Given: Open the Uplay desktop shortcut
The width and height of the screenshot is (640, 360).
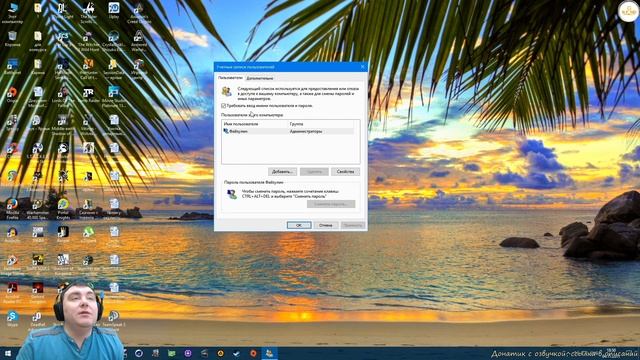Looking at the screenshot, I should [x=113, y=11].
